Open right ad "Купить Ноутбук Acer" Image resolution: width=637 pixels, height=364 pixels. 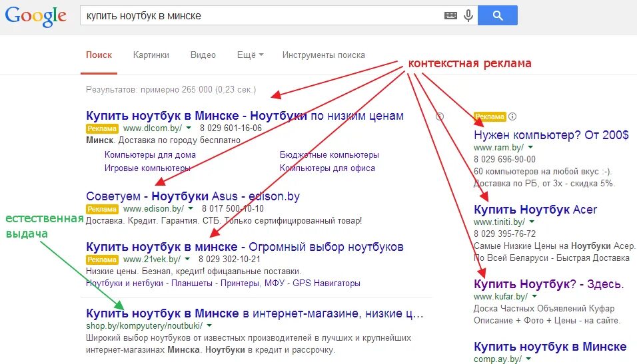click(535, 210)
